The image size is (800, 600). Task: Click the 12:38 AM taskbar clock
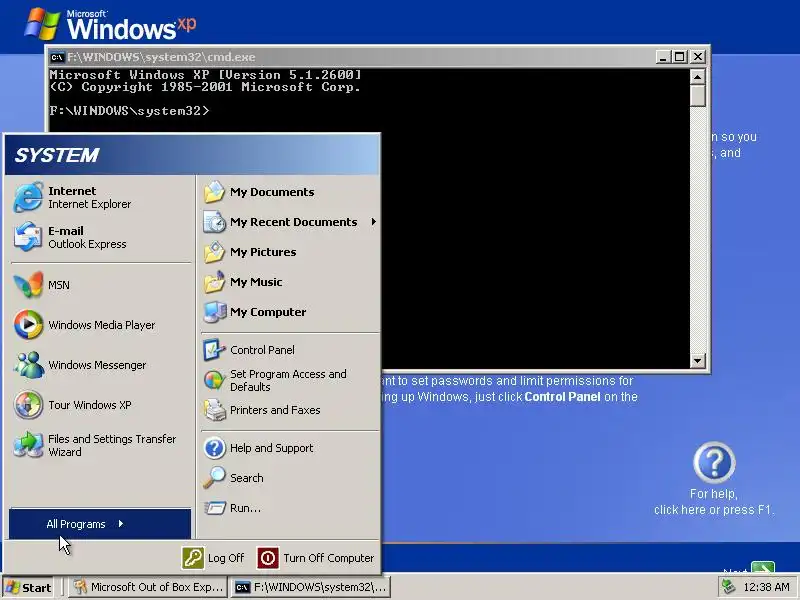(x=766, y=587)
